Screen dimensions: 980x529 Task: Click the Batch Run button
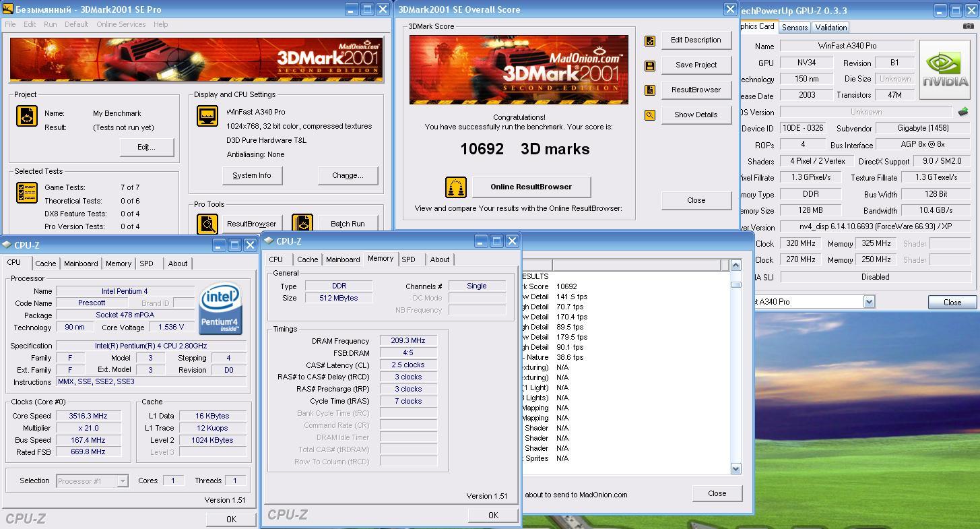[x=348, y=224]
